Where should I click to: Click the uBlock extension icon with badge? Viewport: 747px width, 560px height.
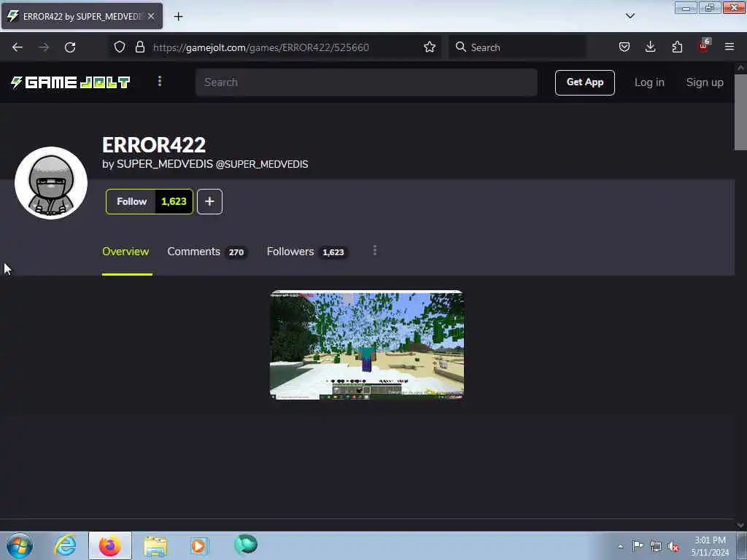[x=704, y=46]
